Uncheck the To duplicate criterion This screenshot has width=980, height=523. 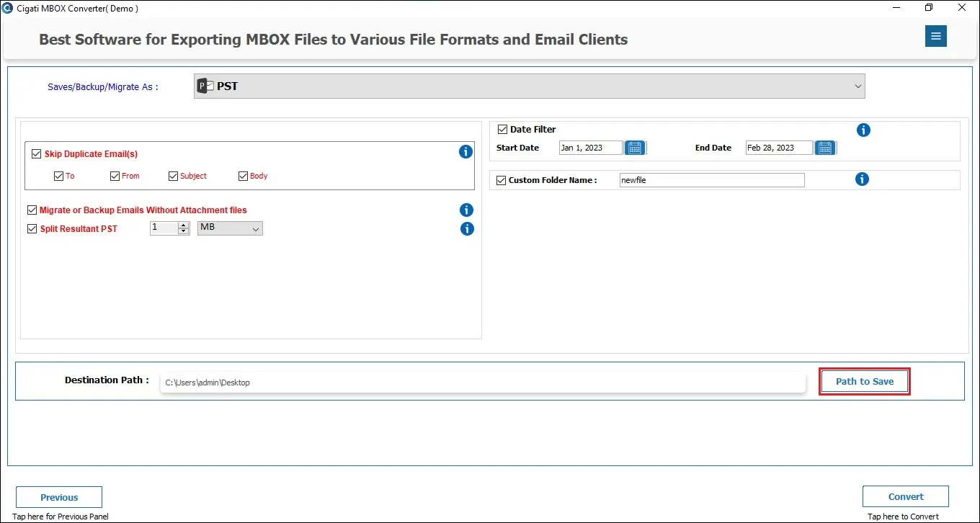[59, 176]
